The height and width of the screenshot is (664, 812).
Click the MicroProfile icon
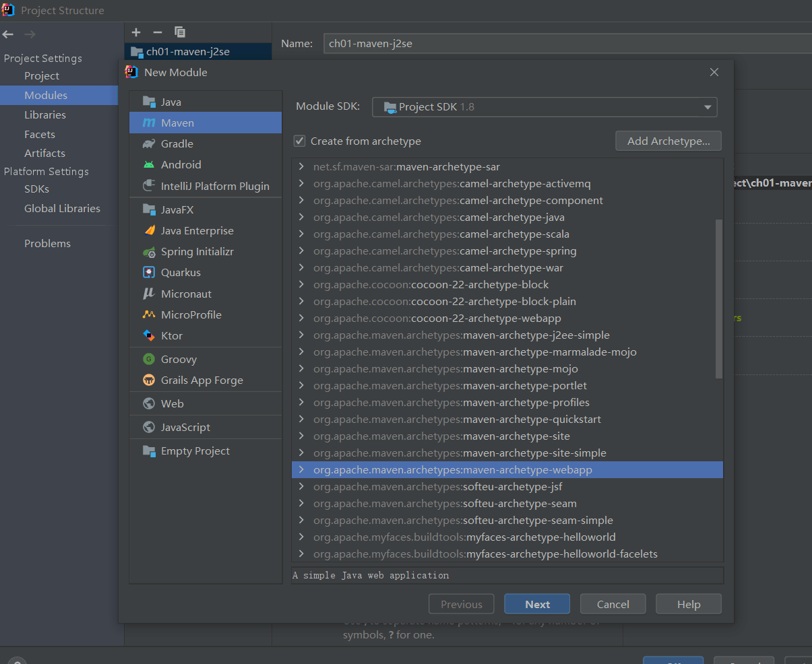pyautogui.click(x=149, y=314)
